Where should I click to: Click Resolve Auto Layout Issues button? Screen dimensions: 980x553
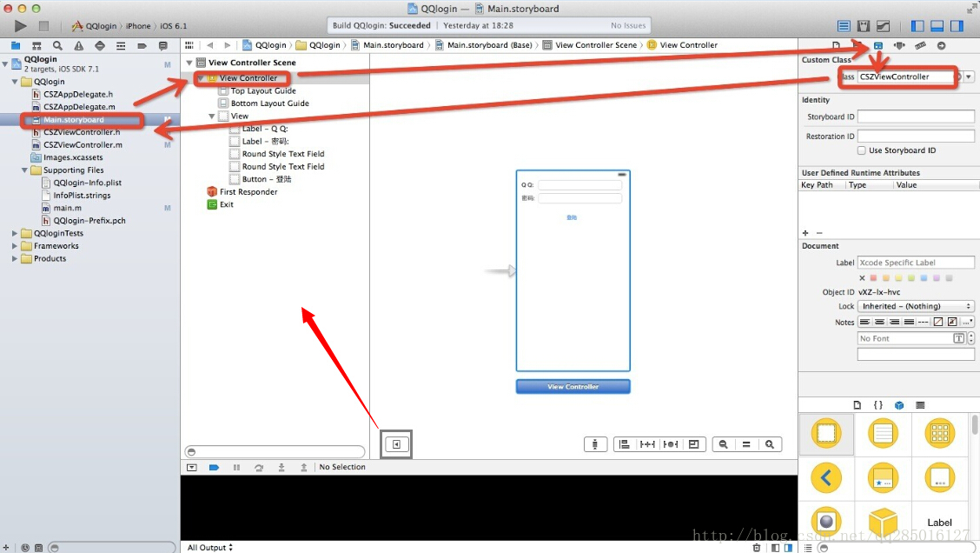click(670, 444)
